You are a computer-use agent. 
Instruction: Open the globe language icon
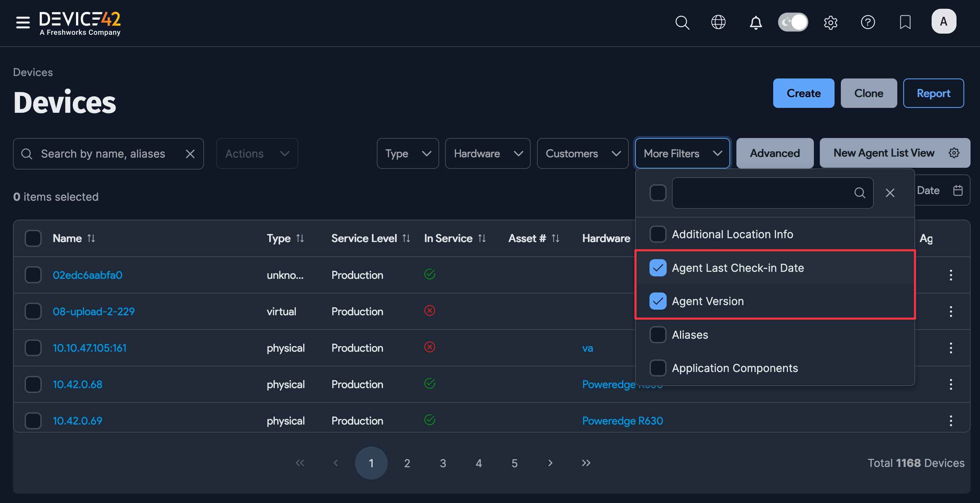coord(718,22)
